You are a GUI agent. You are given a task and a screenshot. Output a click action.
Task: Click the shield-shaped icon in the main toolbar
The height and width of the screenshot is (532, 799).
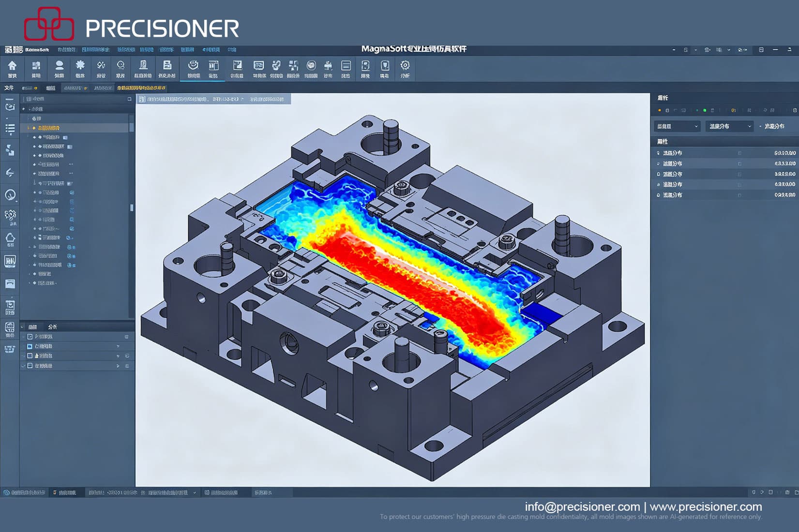tap(385, 65)
